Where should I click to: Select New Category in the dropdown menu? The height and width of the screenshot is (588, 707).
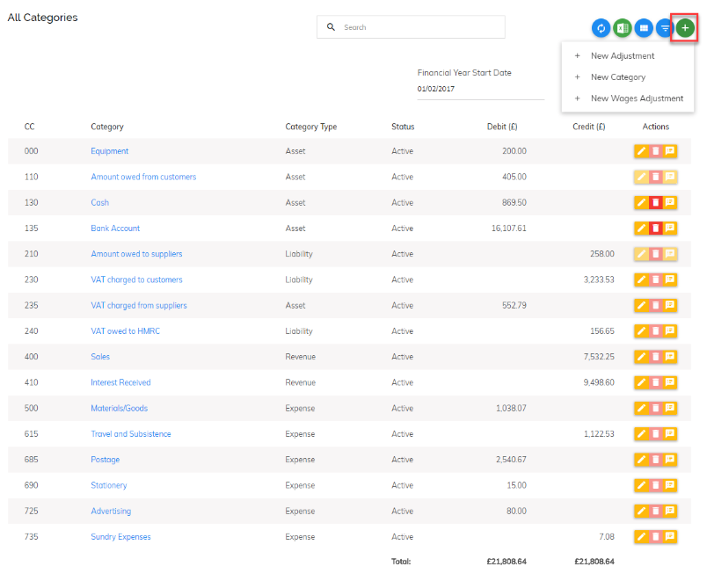click(628, 77)
